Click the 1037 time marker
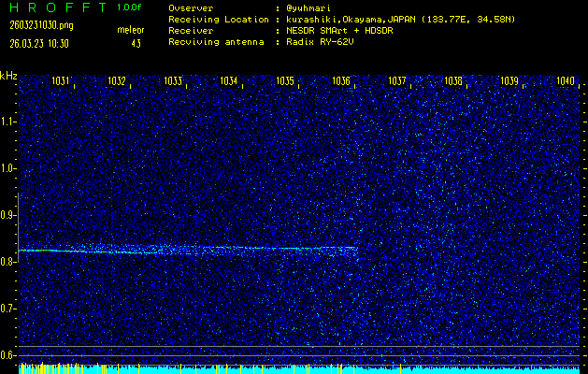Screen dimensions: 588x374 397,81
